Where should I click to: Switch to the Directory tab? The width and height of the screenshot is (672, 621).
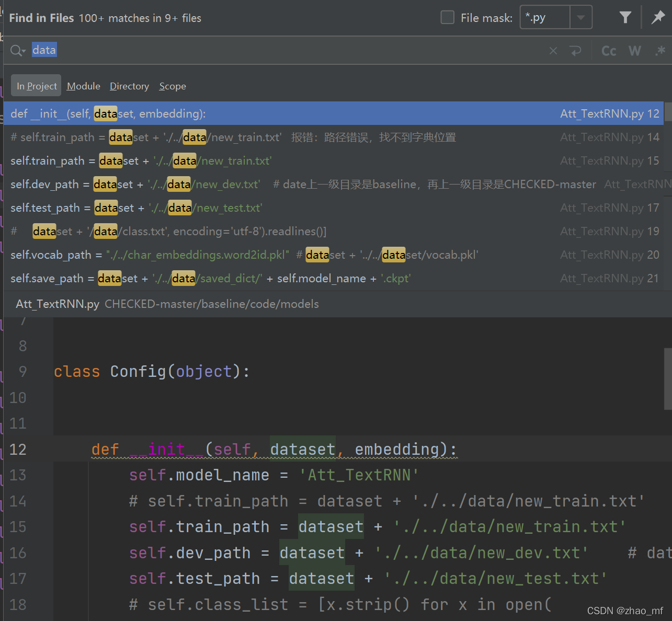pos(129,86)
